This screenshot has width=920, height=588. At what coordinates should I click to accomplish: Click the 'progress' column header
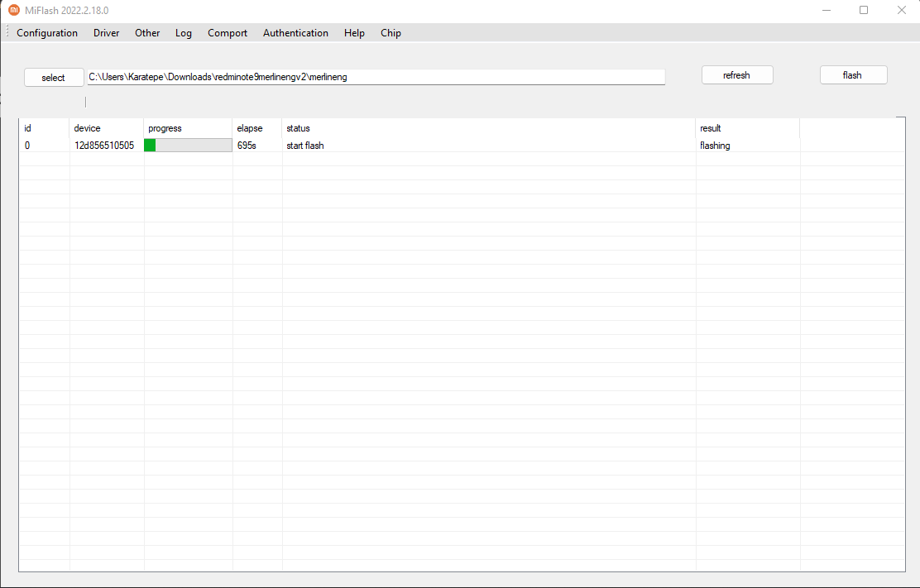[188, 128]
